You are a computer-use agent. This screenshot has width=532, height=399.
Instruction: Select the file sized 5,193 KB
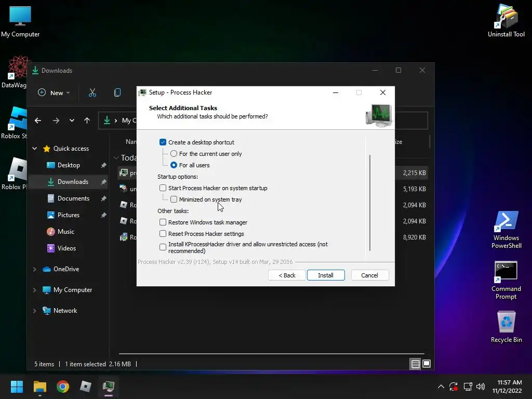pyautogui.click(x=273, y=189)
